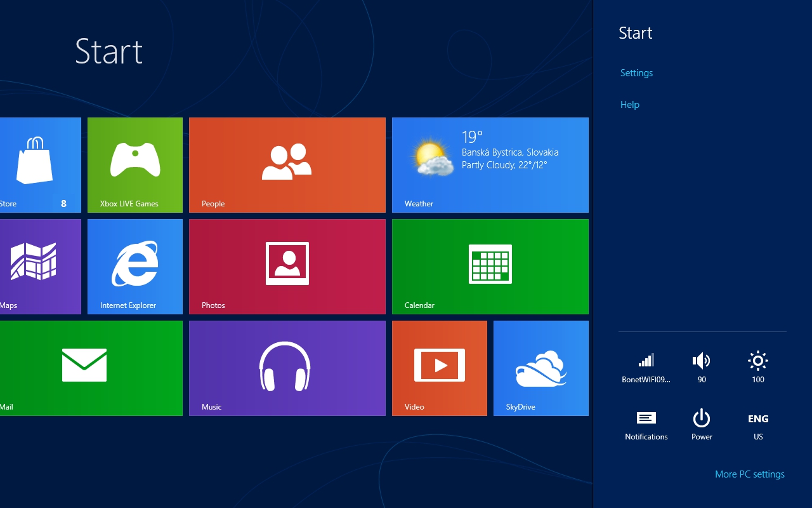Open the Maps tile

point(41,267)
